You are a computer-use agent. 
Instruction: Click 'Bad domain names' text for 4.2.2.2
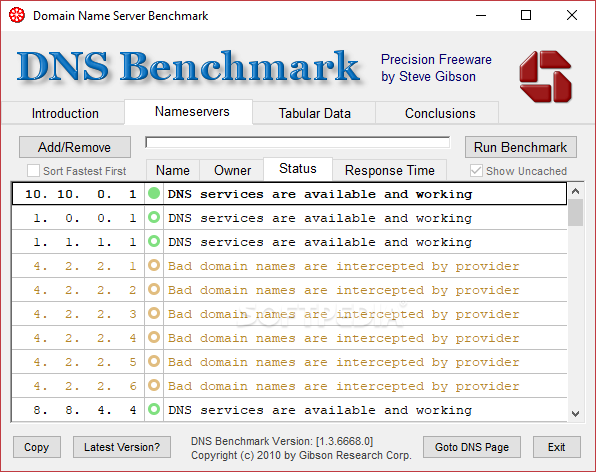click(344, 290)
